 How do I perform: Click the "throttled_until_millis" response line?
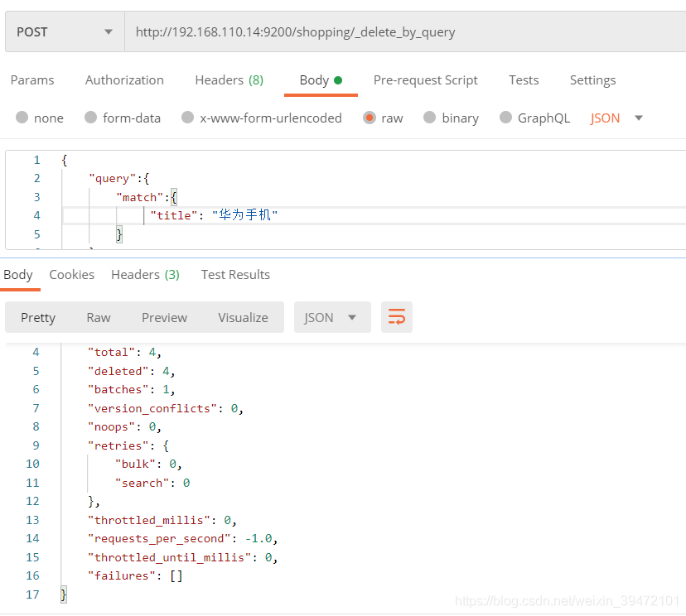(182, 557)
